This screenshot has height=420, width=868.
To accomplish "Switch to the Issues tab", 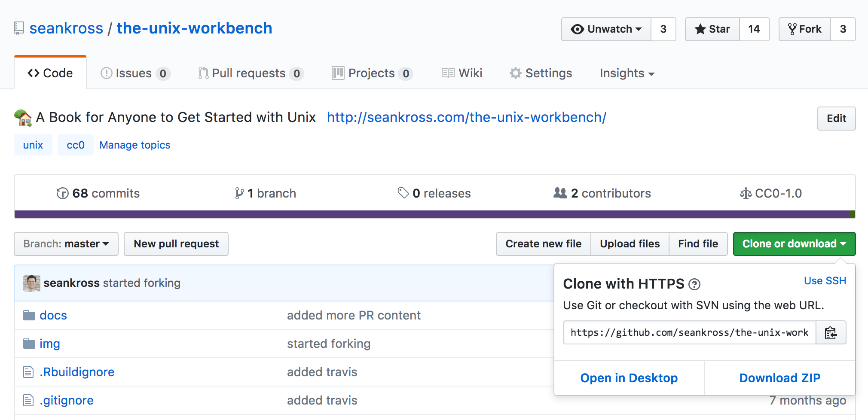I will pyautogui.click(x=134, y=73).
